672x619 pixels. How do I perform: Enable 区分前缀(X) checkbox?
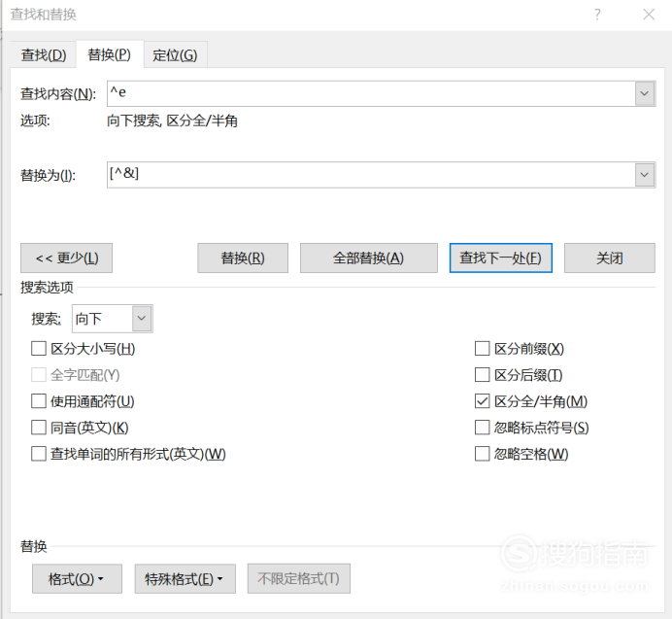[482, 348]
